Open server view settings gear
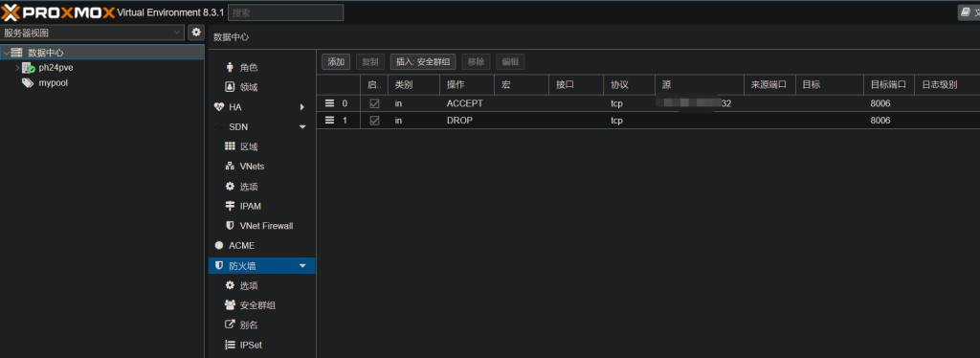The image size is (980, 358). (x=196, y=33)
